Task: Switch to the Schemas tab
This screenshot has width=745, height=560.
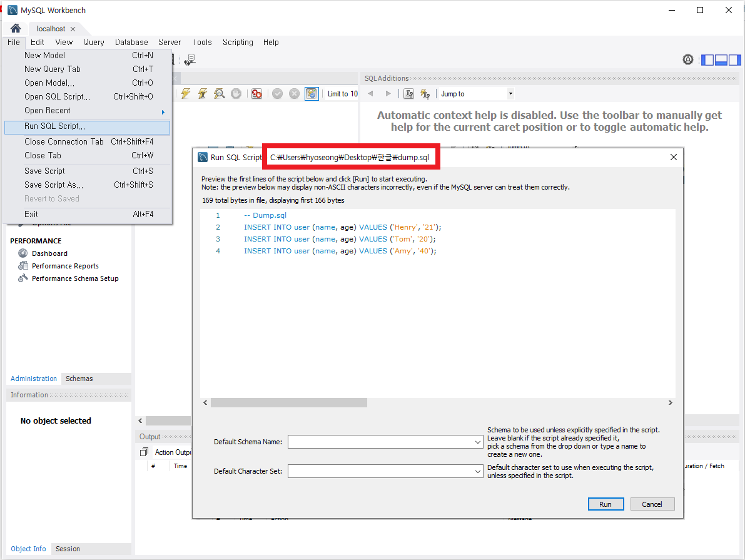Action: tap(79, 379)
